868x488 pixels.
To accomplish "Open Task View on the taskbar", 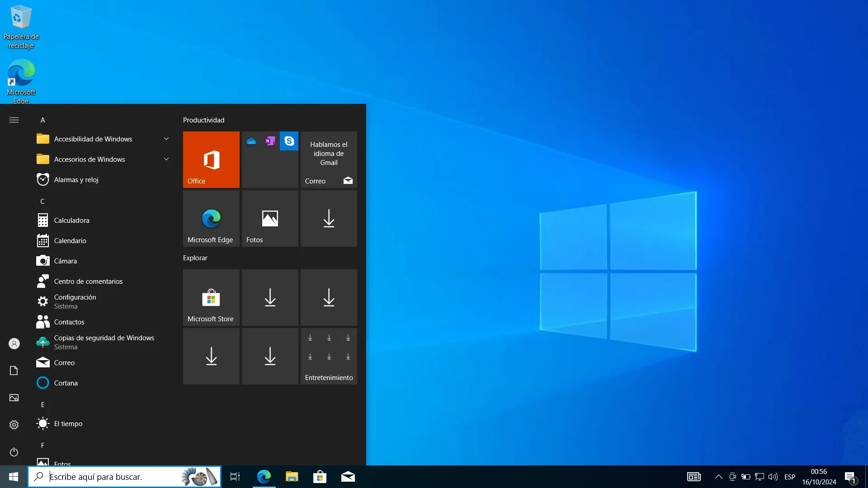I will pyautogui.click(x=235, y=477).
